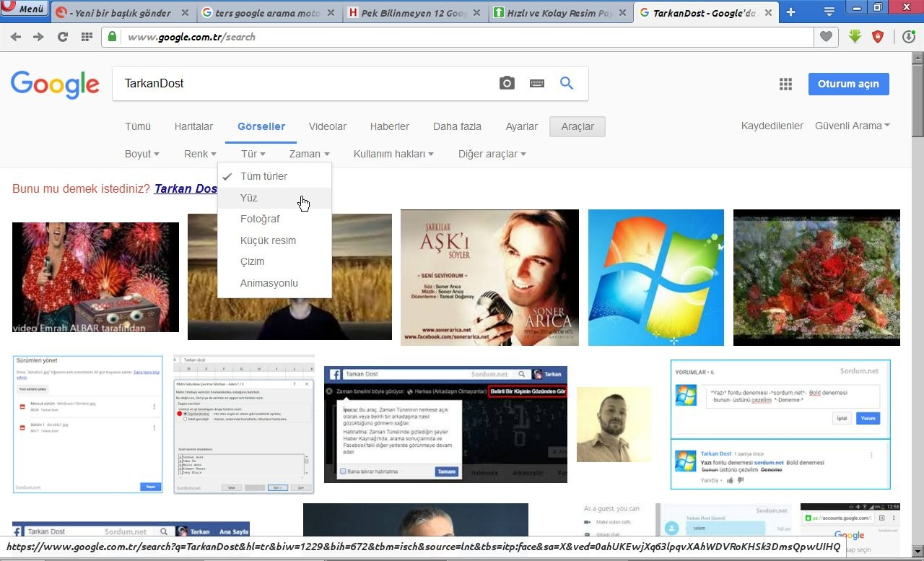The width and height of the screenshot is (924, 561).
Task: Open the red shield extension icon
Action: click(878, 37)
